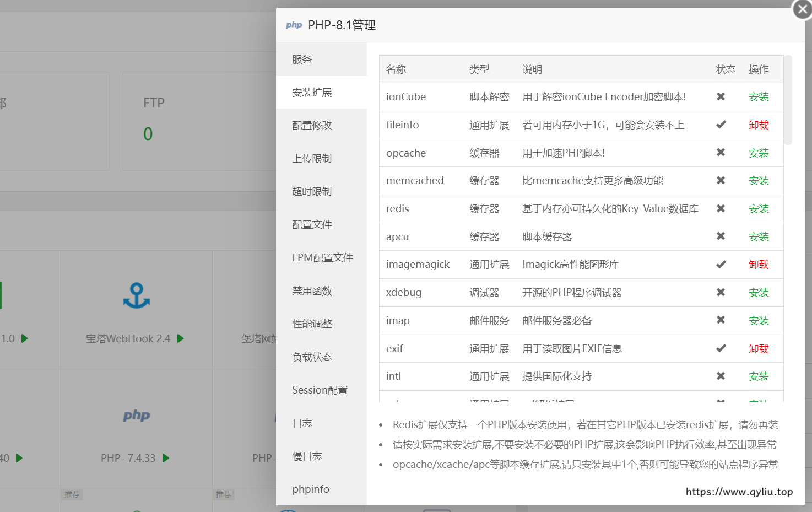This screenshot has width=812, height=512.
Task: Click green play arrow beside PHP-7.4.33
Action: pyautogui.click(x=166, y=458)
